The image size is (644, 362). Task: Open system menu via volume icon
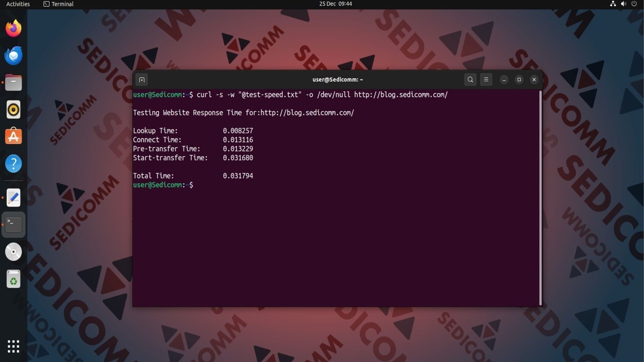(623, 4)
